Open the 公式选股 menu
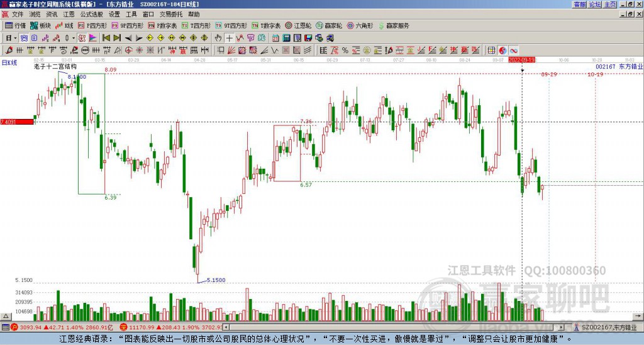 (x=92, y=14)
